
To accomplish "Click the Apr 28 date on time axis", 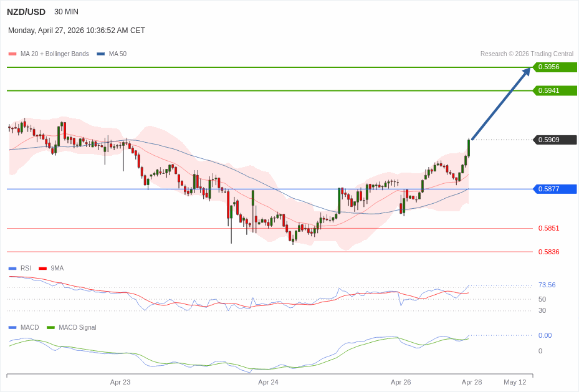I will [471, 382].
